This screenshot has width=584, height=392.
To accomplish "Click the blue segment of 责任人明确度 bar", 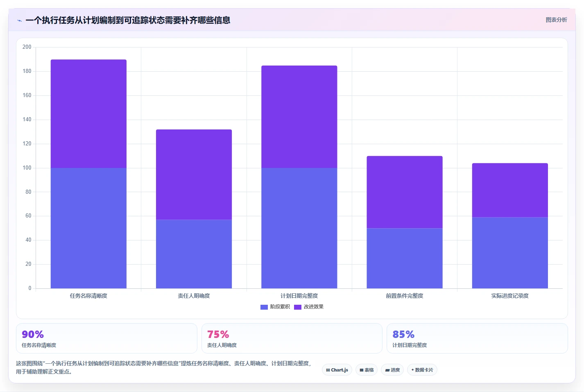I will click(x=194, y=254).
